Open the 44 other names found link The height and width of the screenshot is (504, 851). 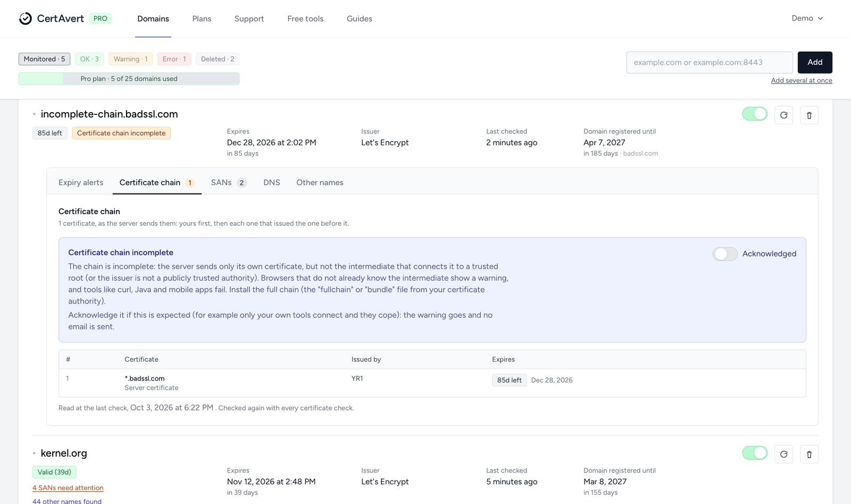click(x=67, y=501)
